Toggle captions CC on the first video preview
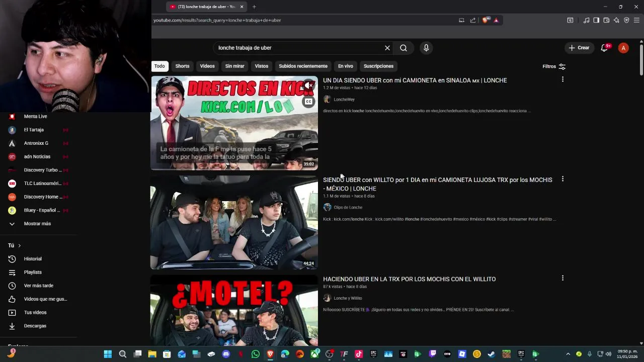The width and height of the screenshot is (644, 362). (308, 102)
